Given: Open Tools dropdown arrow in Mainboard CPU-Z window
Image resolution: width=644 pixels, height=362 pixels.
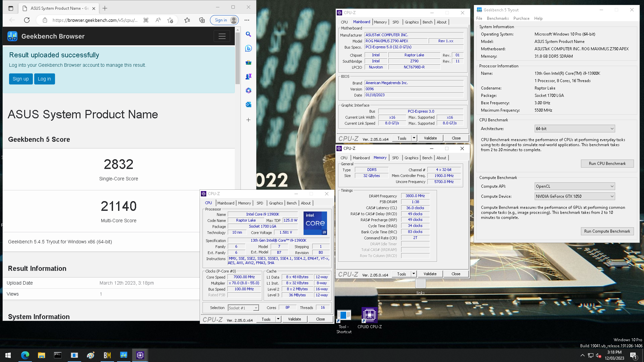Looking at the screenshot, I should coord(414,138).
